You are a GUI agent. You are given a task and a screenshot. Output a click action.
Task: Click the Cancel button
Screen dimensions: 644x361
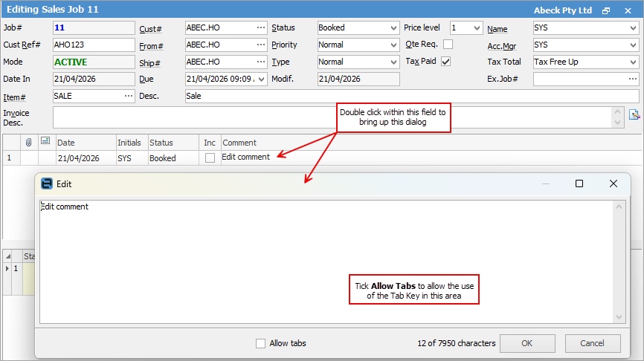click(x=592, y=343)
